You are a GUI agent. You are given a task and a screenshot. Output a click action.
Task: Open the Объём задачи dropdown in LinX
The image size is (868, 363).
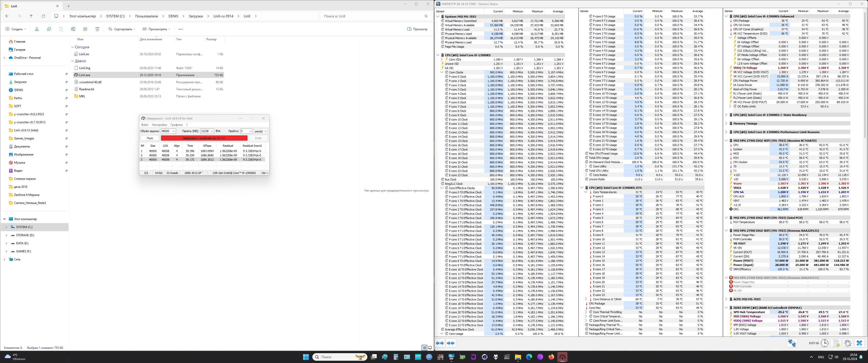[x=174, y=131]
